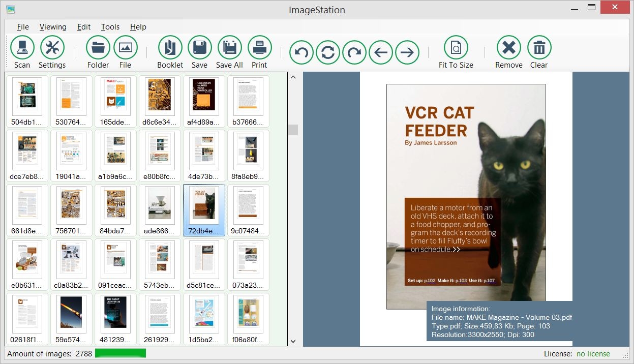Click the thumbnail list scroll-up arrow

tap(293, 77)
